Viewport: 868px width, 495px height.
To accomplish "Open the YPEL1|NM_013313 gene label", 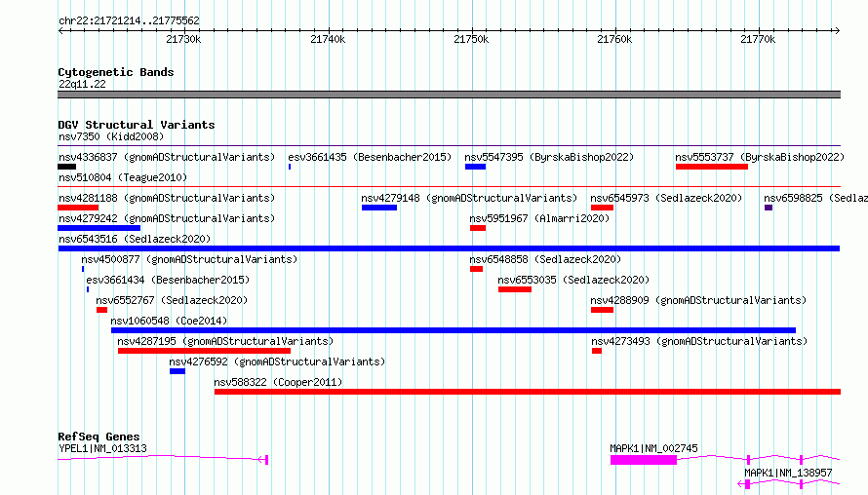I will [x=103, y=448].
